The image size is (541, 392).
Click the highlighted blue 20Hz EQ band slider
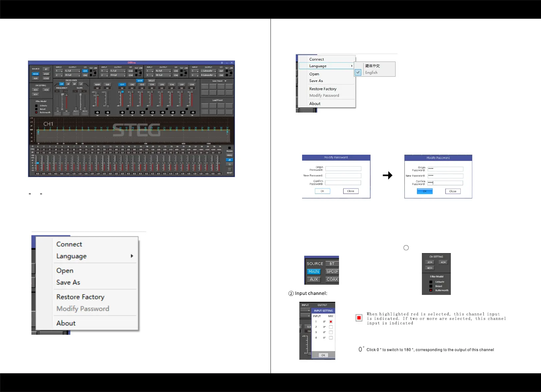pyautogui.click(x=38, y=163)
